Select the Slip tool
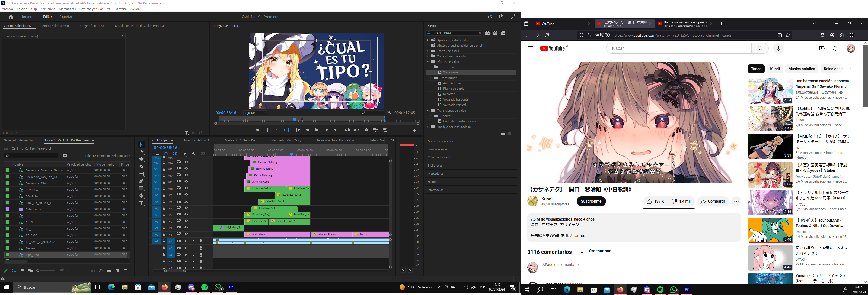The image size is (868, 295). pos(142,174)
